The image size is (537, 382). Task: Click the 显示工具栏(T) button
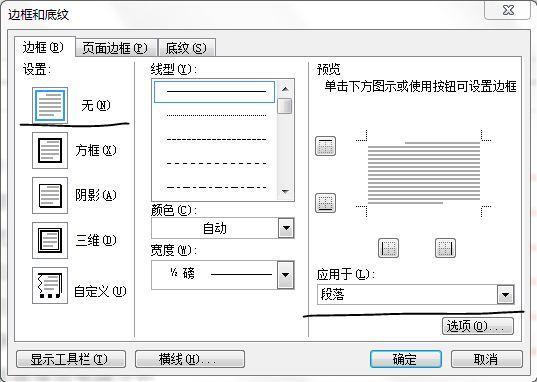[71, 359]
